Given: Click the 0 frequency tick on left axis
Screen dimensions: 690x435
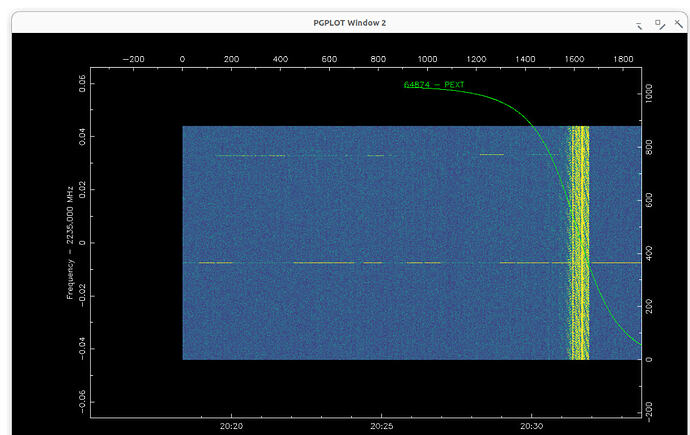Looking at the screenshot, I should (82, 243).
